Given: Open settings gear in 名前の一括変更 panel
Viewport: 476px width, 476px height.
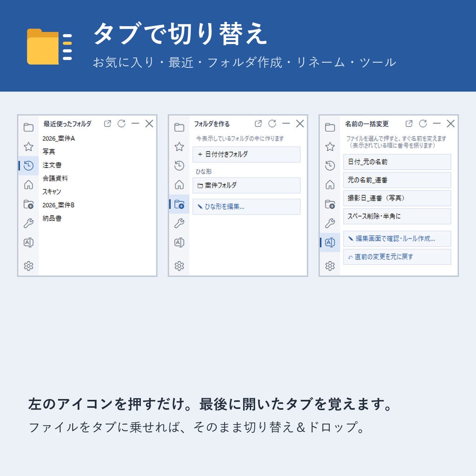Looking at the screenshot, I should click(330, 266).
